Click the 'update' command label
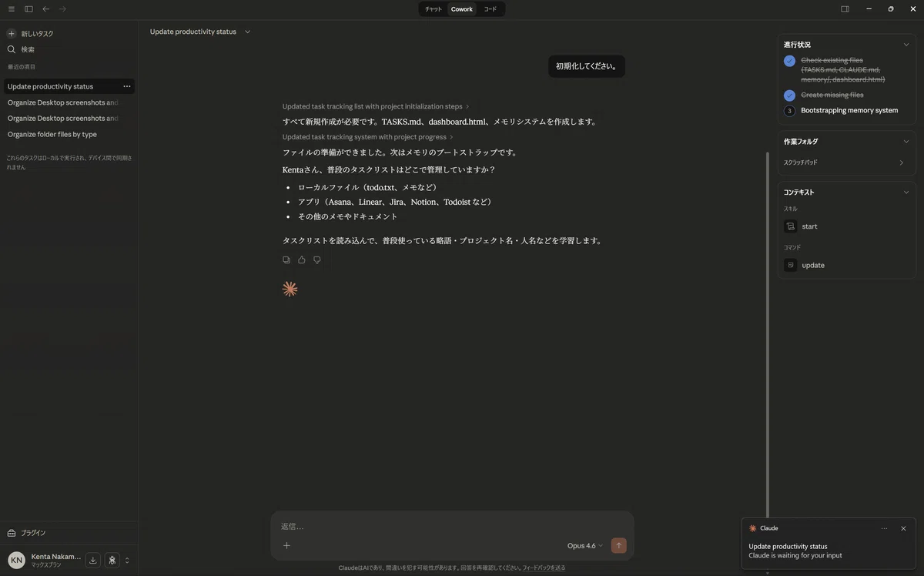 (813, 265)
